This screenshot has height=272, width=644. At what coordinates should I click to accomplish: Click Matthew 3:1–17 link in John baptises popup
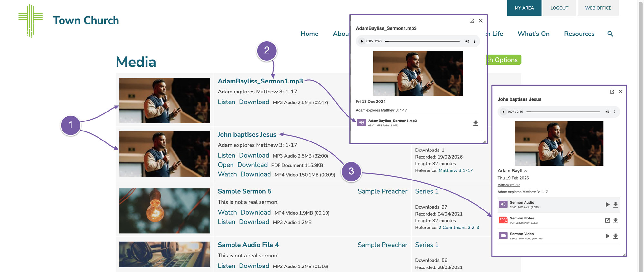tap(509, 185)
